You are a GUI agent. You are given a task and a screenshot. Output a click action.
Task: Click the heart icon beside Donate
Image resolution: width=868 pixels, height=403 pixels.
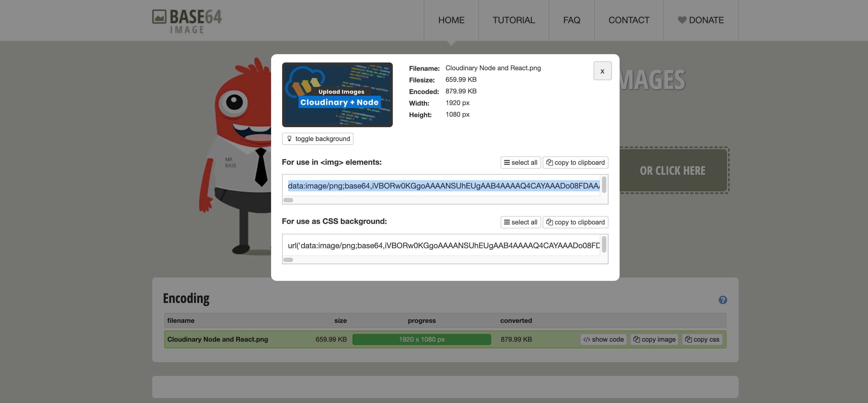point(682,20)
